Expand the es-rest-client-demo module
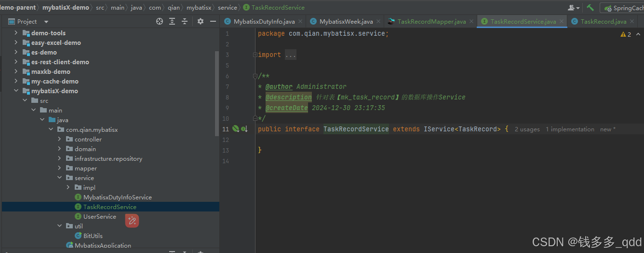The width and height of the screenshot is (644, 253). coord(16,62)
